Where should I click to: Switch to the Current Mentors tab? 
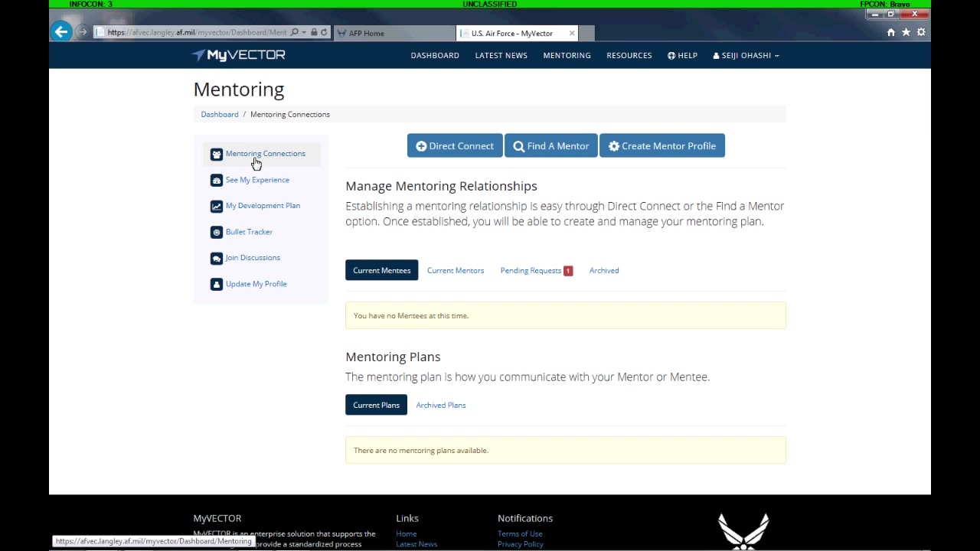(456, 271)
